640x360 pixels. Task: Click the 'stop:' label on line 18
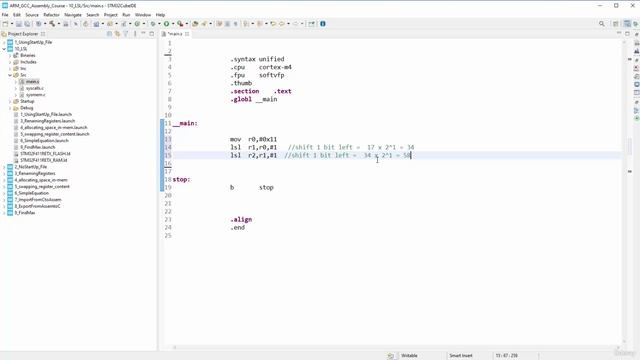182,179
